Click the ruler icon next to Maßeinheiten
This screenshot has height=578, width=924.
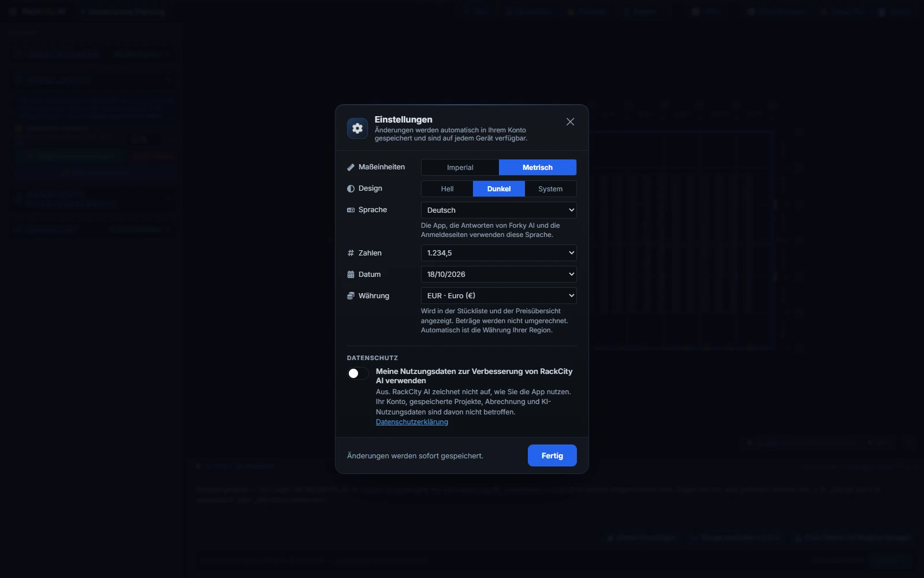click(x=351, y=167)
